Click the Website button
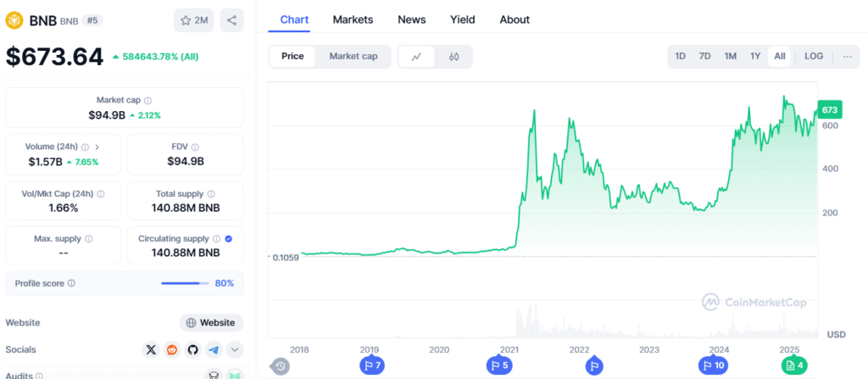Viewport: 868px width, 379px height. tap(211, 323)
